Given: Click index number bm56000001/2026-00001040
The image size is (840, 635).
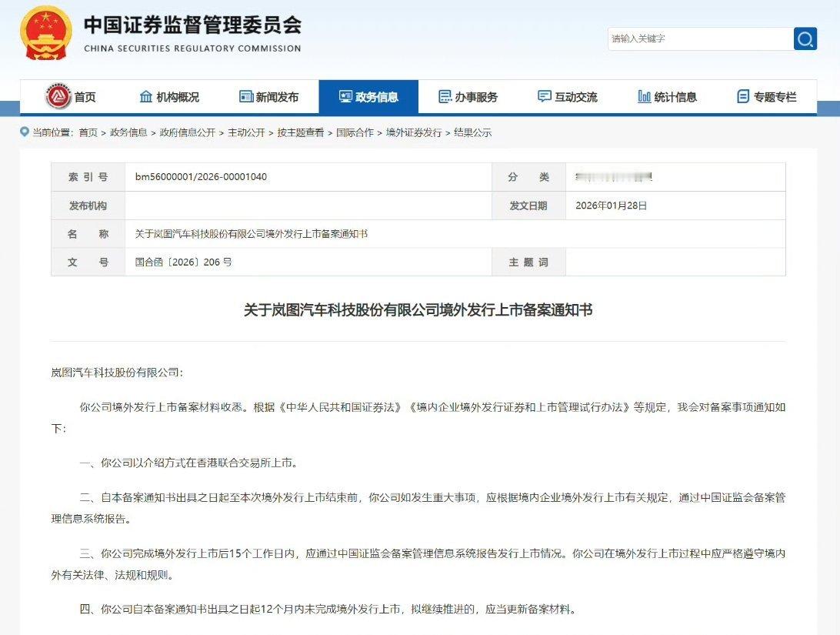Looking at the screenshot, I should (201, 177).
